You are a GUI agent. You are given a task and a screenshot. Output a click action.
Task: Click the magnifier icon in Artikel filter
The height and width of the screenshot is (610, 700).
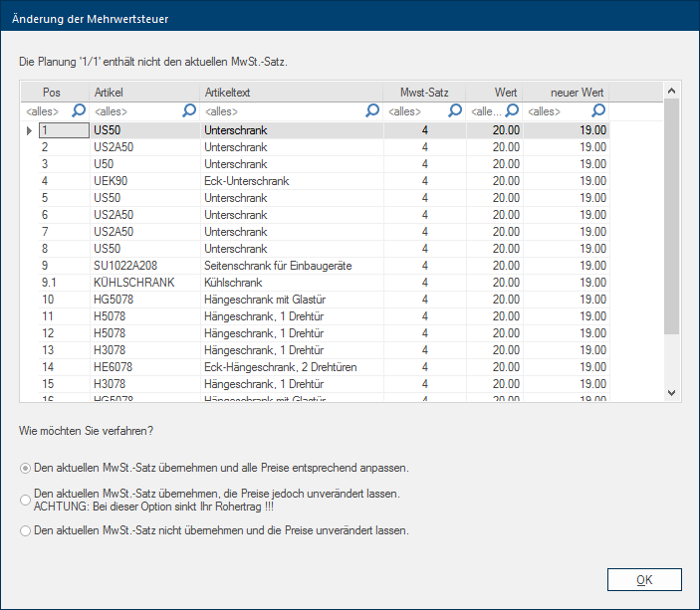click(189, 111)
